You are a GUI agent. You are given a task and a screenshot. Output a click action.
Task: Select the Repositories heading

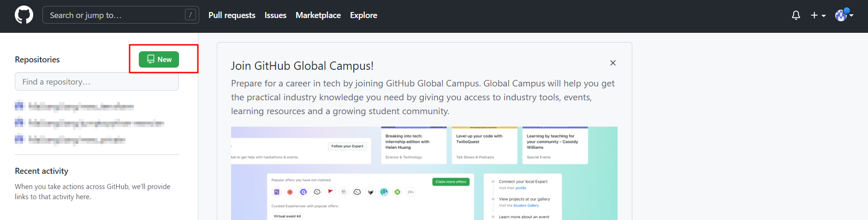(37, 60)
